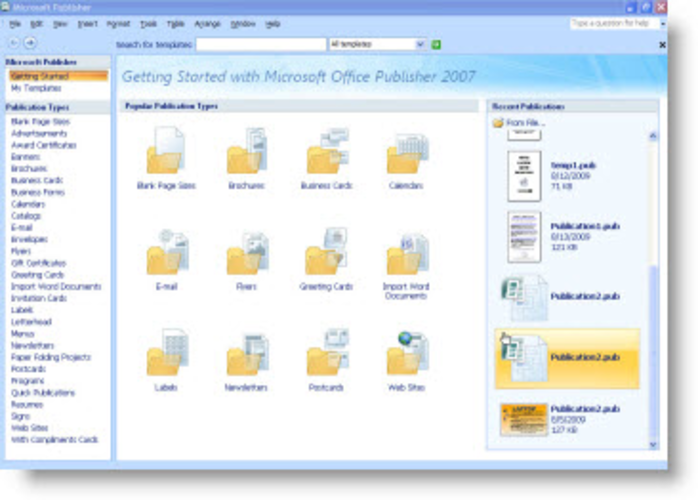Select Resumes in the sidebar list
The height and width of the screenshot is (500, 698).
tap(27, 404)
